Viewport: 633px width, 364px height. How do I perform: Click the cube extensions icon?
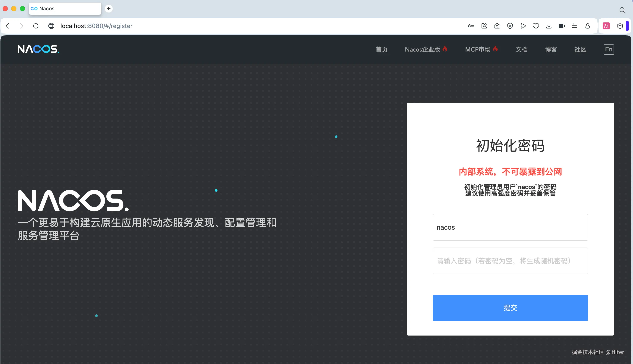[620, 26]
